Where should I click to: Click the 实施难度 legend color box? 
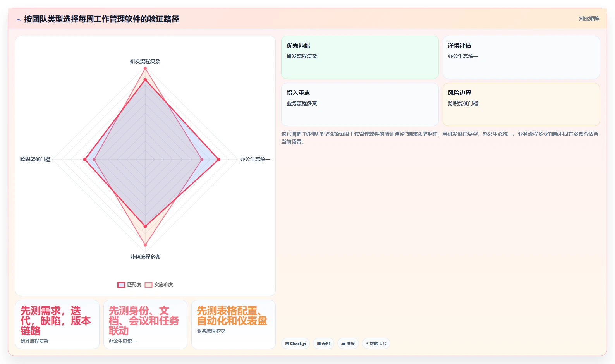tap(148, 285)
